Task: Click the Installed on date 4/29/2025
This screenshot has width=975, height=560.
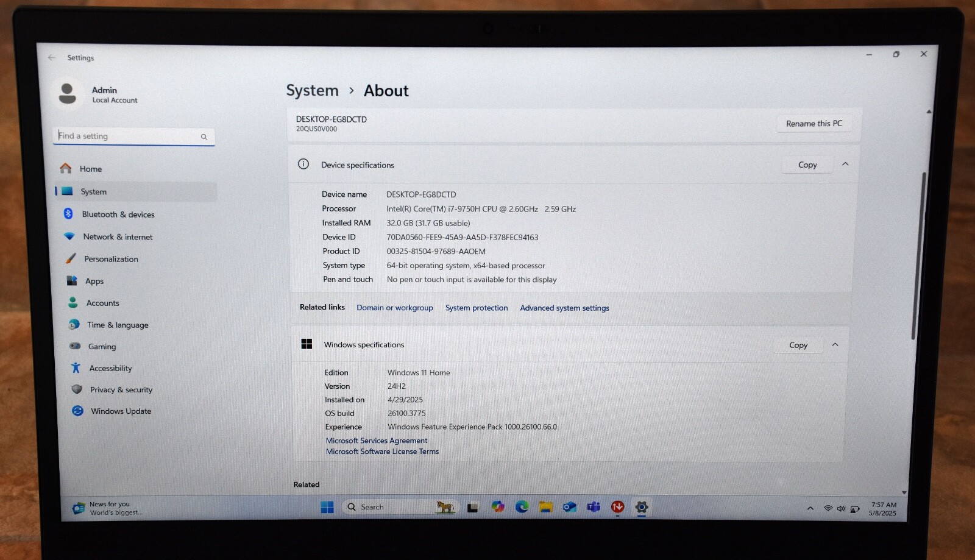Action: click(x=405, y=400)
